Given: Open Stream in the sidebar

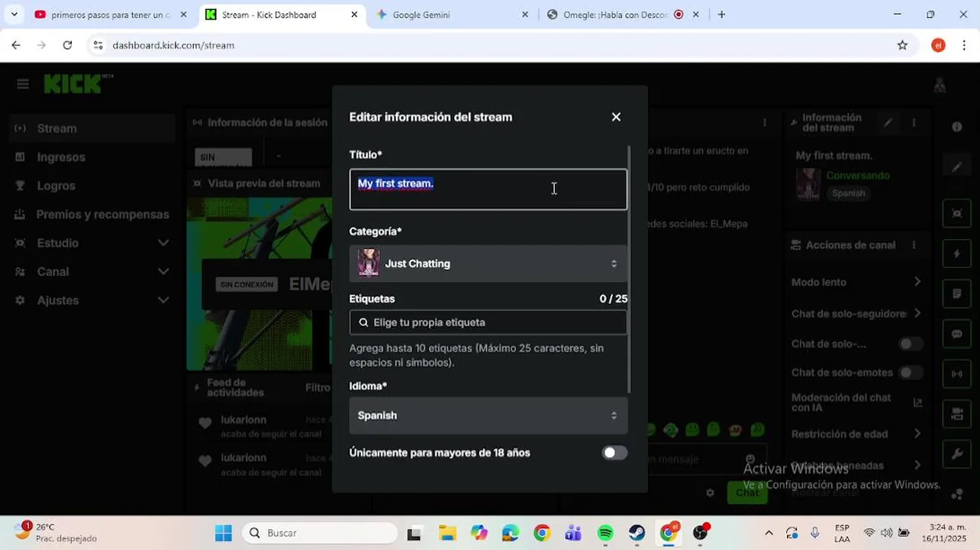Looking at the screenshot, I should (x=93, y=128).
